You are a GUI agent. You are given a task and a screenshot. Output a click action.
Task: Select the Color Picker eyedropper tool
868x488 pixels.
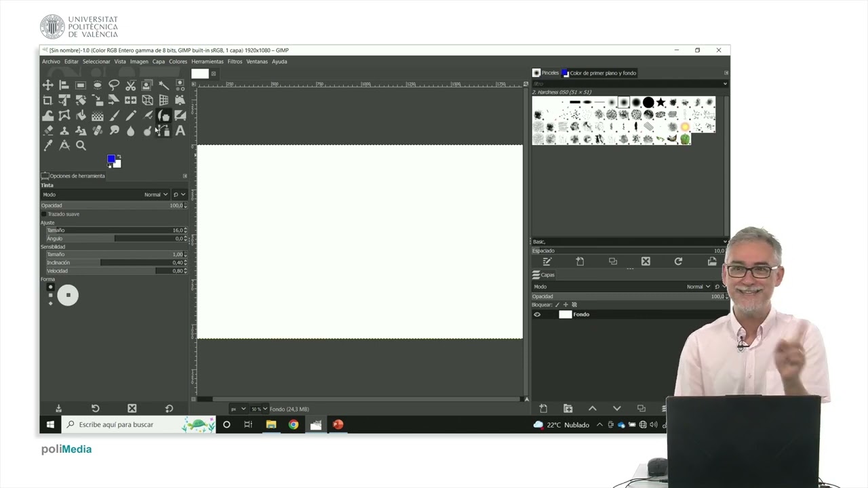point(47,145)
